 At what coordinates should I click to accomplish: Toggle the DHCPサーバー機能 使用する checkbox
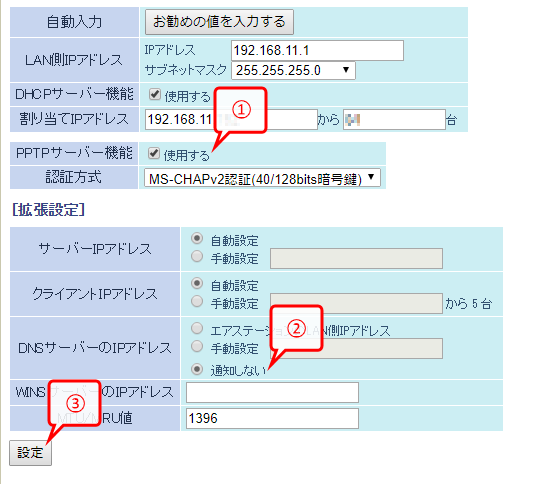point(155,94)
